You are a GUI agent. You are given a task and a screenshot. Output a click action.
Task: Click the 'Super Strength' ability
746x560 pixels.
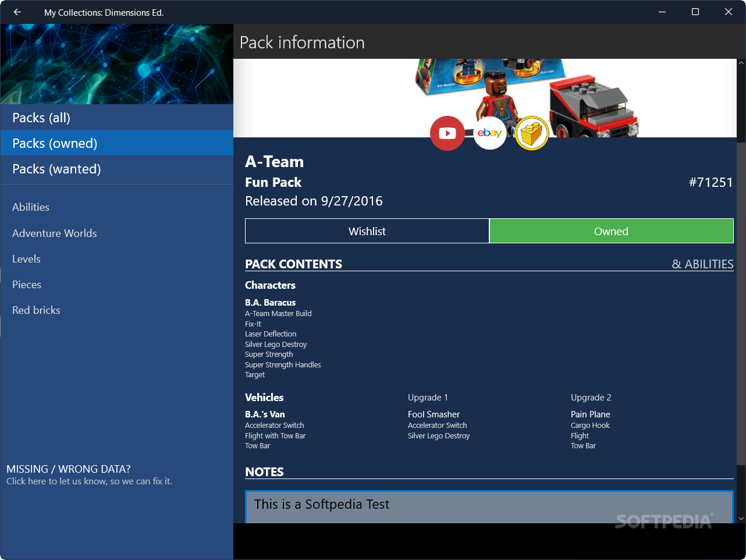tap(269, 355)
